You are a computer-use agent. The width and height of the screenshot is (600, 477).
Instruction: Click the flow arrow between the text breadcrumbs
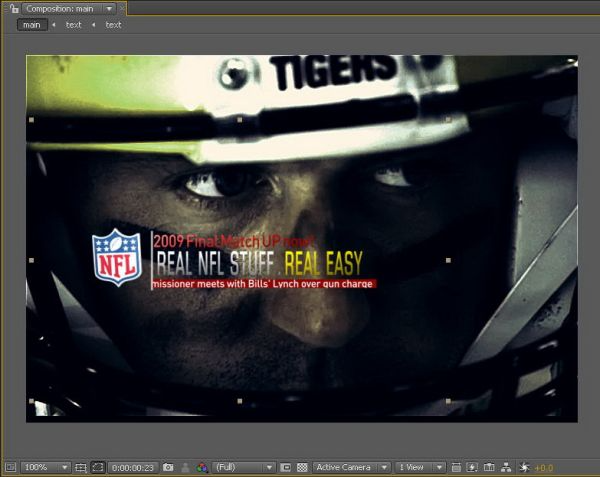[94, 25]
